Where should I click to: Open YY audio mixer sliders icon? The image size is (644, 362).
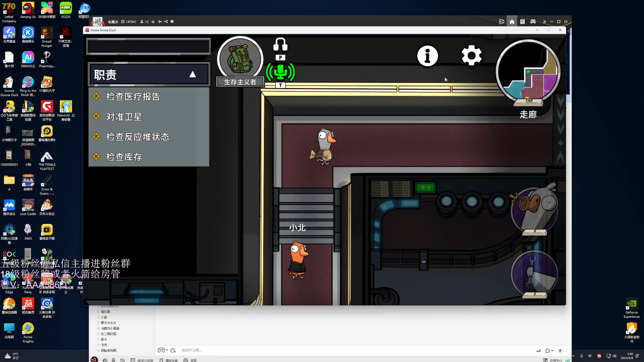click(122, 360)
